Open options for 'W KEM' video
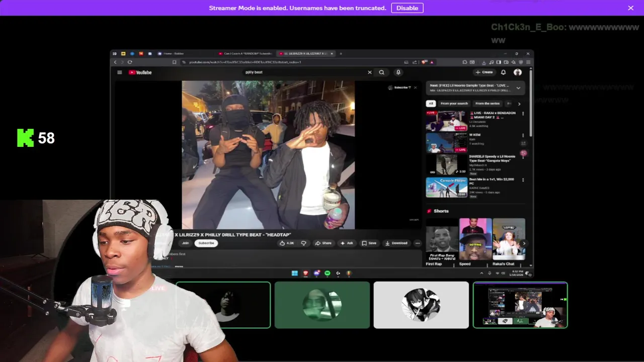 523,135
